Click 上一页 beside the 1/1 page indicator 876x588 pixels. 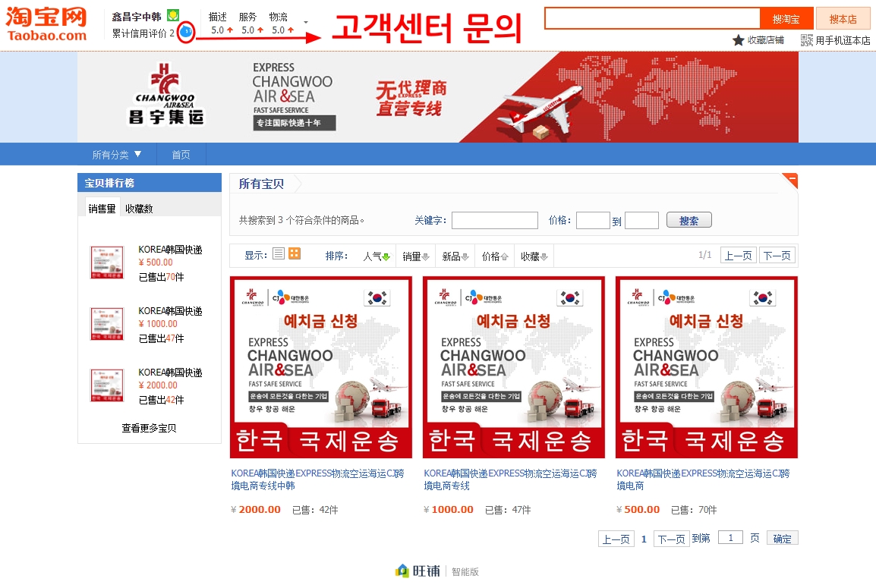[738, 256]
